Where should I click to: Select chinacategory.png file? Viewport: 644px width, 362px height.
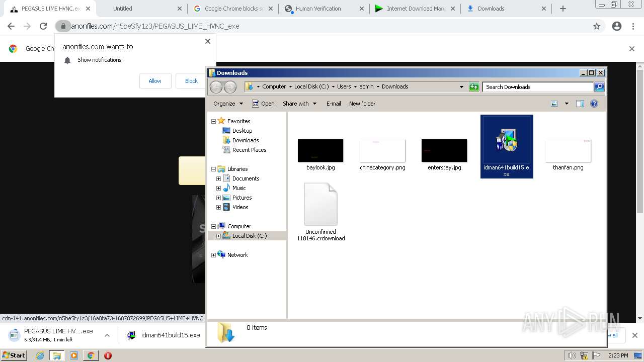[x=382, y=154]
